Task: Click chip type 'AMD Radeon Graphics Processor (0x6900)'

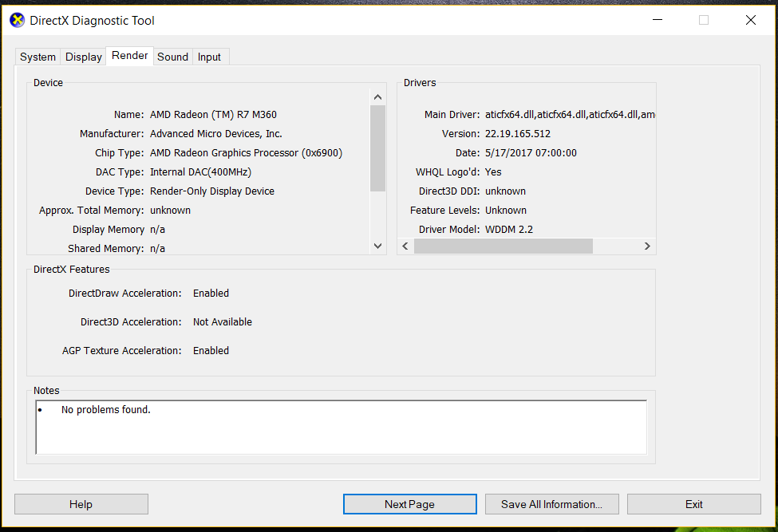Action: pos(246,152)
